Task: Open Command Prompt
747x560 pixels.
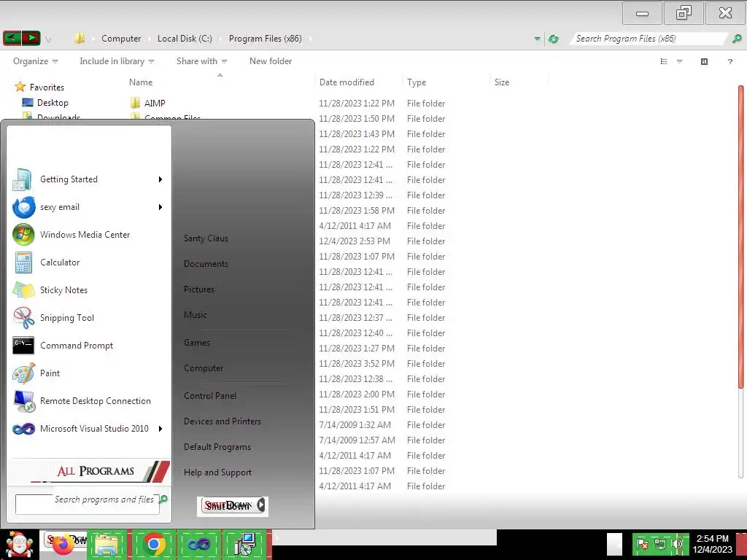Action: point(88,345)
